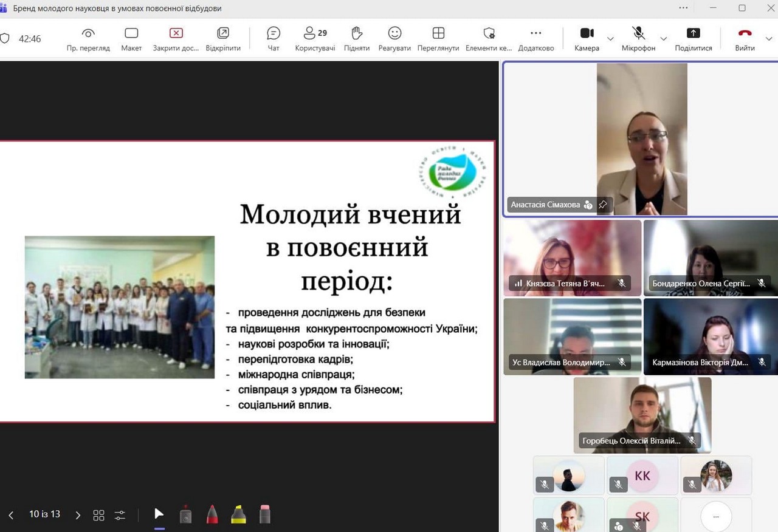Viewport: 778px width, 532px height.
Task: Open the Реагувати reactions menu
Action: click(394, 38)
